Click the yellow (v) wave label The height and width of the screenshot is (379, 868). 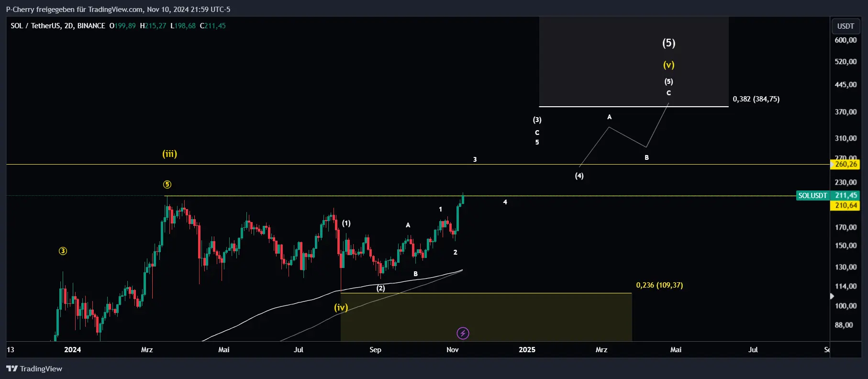pyautogui.click(x=668, y=65)
